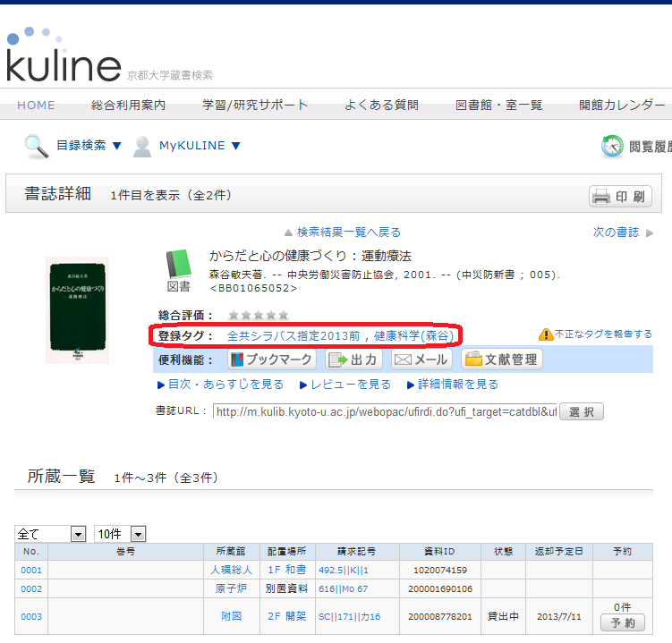672x643 pixels.
Task: Click library 附図 link
Action: pyautogui.click(x=232, y=616)
